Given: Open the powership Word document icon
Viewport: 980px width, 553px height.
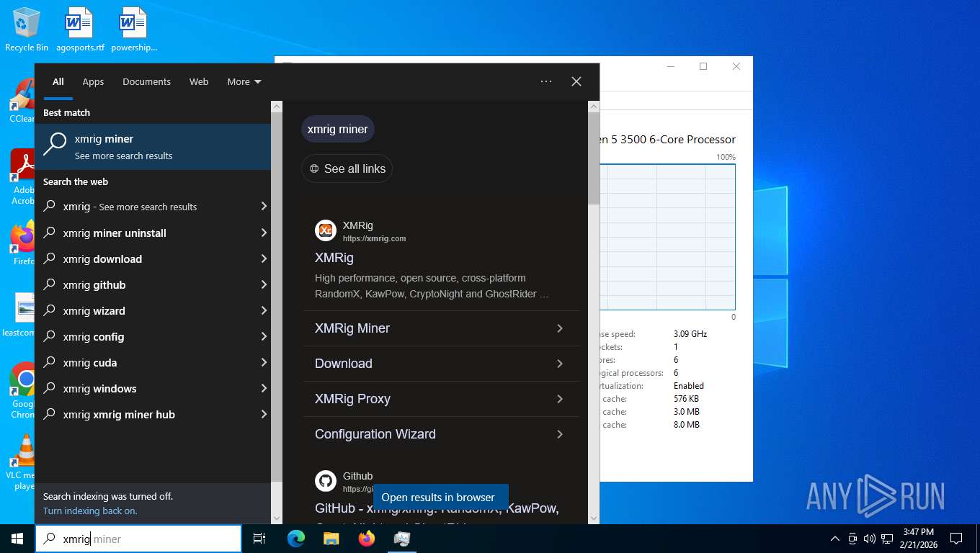Looking at the screenshot, I should point(134,30).
